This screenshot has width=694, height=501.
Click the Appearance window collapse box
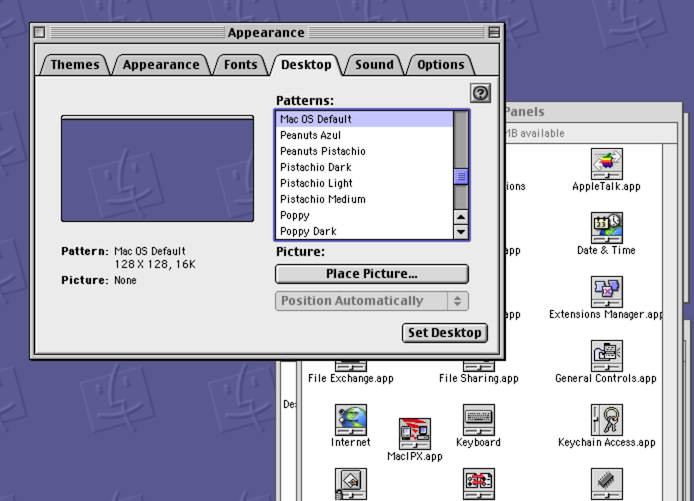(494, 32)
